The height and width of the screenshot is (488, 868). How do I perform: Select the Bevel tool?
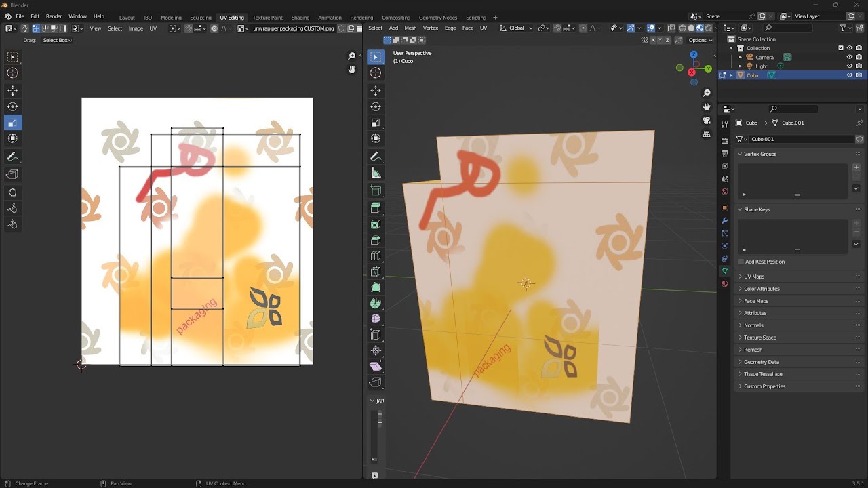(376, 240)
